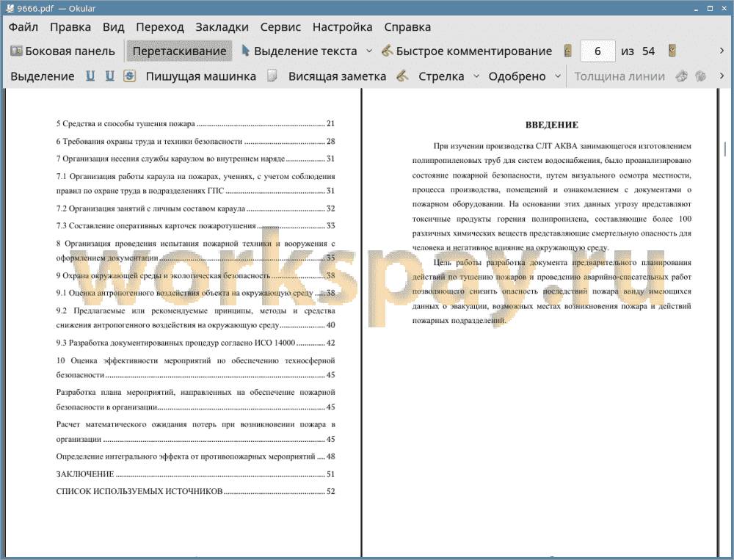The height and width of the screenshot is (560, 734).
Task: Select the first underline annotation icon
Action: tap(90, 76)
